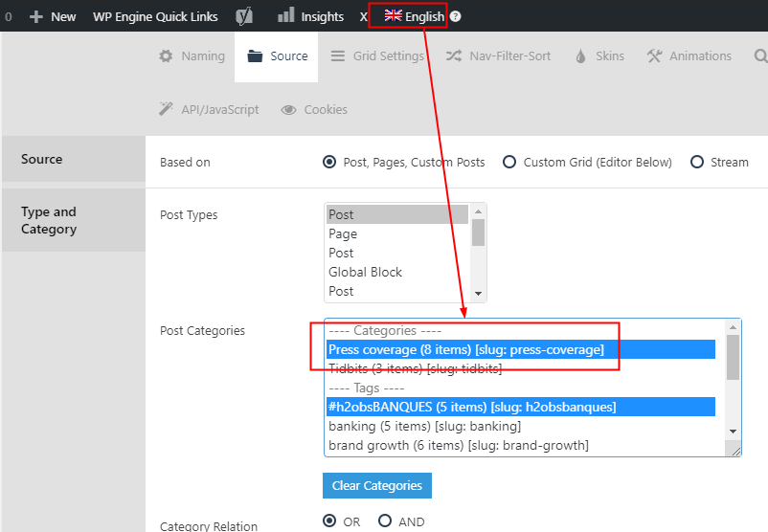The height and width of the screenshot is (532, 768).
Task: Click the plus icon next to New
Action: 36,16
